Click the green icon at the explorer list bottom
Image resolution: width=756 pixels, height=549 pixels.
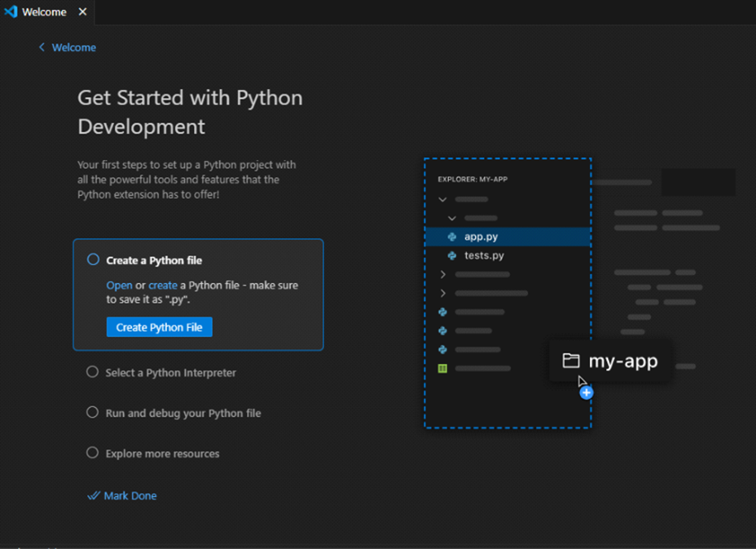point(443,368)
